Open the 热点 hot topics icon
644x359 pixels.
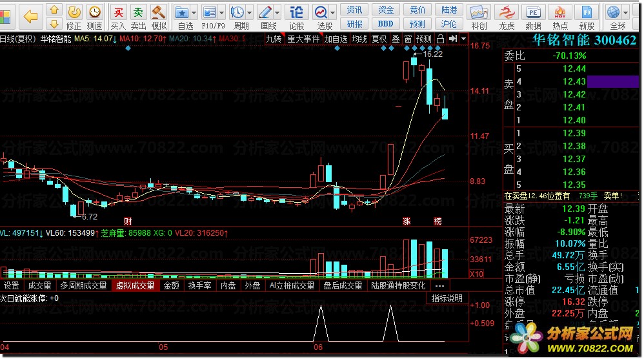[x=560, y=17]
